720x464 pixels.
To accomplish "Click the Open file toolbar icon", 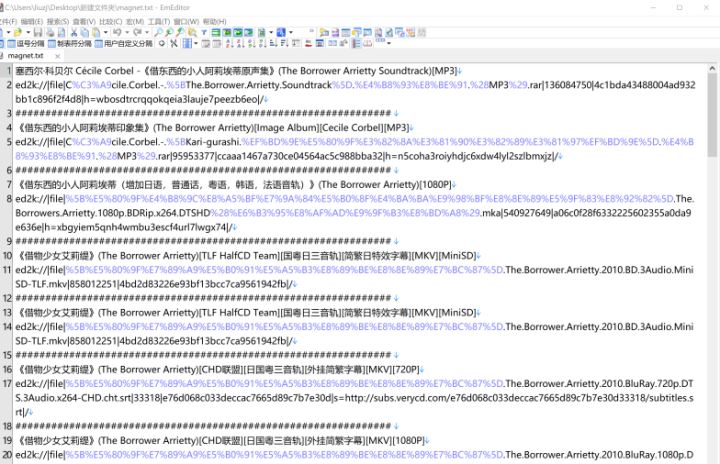I will pos(17,32).
